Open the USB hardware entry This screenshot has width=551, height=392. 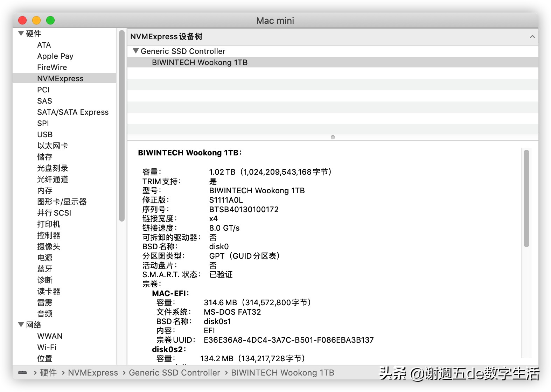click(x=45, y=134)
